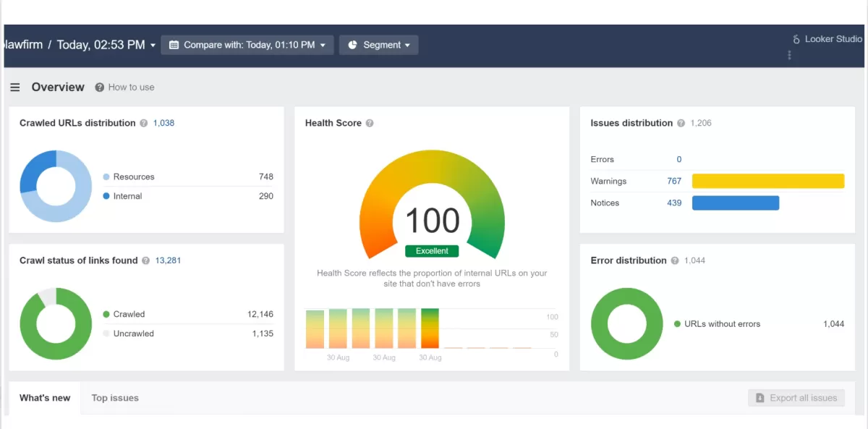Click the URLs without errors legend entry
Image resolution: width=868 pixels, height=429 pixels.
click(717, 324)
